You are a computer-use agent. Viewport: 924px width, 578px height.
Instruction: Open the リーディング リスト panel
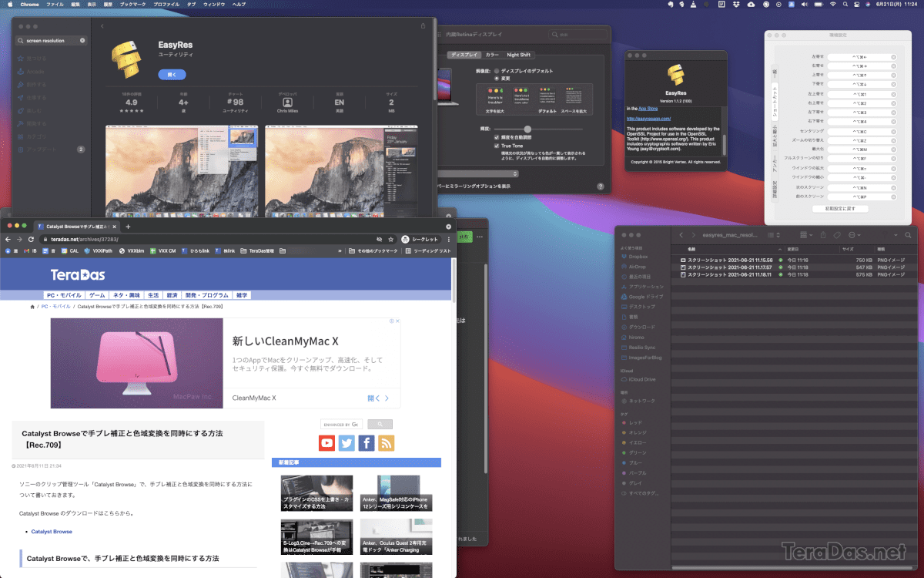click(x=428, y=251)
